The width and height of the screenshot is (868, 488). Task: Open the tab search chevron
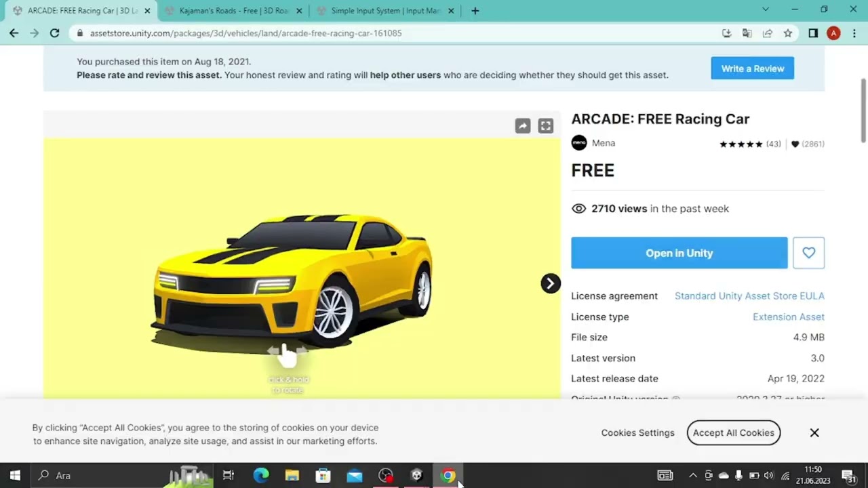click(x=766, y=9)
